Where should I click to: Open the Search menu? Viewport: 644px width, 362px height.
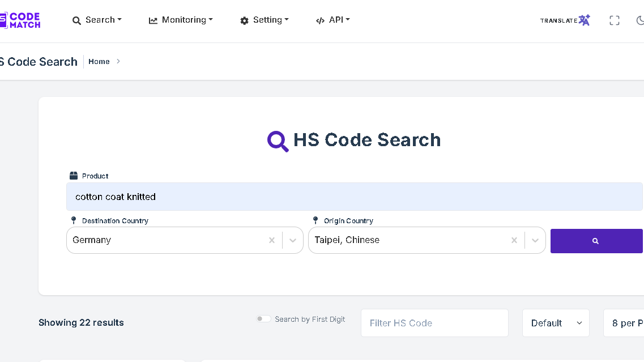97,20
